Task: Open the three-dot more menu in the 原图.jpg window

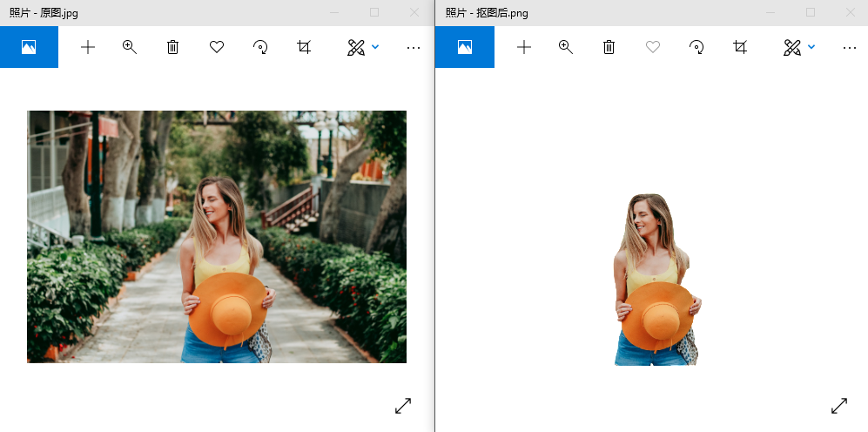Action: pyautogui.click(x=414, y=47)
